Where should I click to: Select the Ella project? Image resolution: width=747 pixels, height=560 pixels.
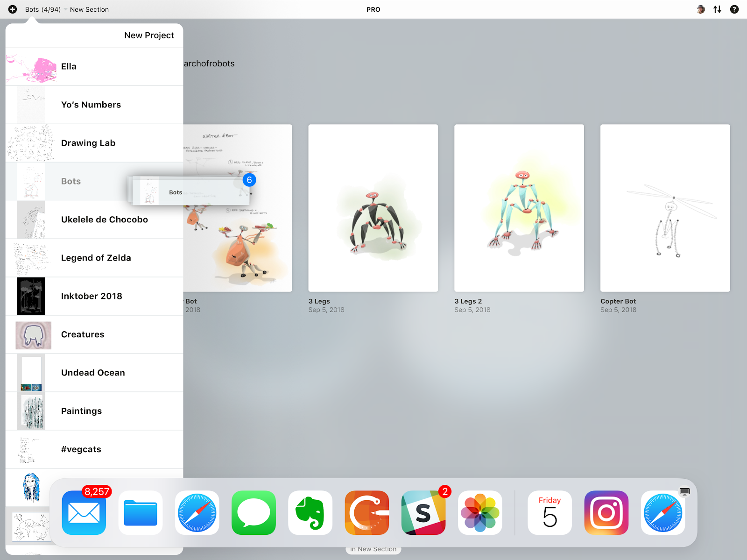[x=94, y=67]
